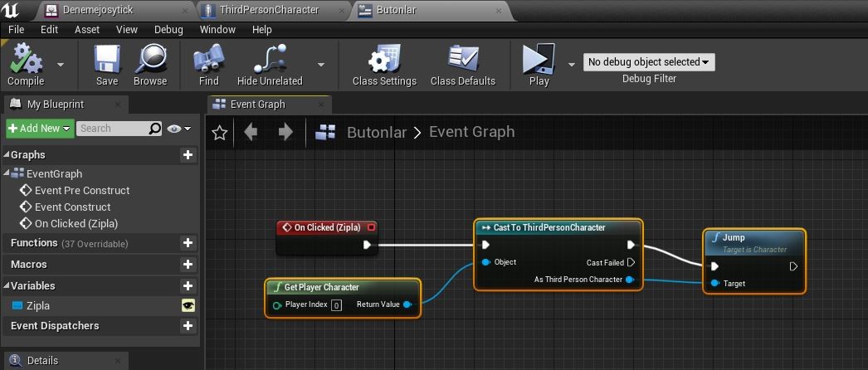Viewport: 868px width, 370px height.
Task: Open Class Defaults
Action: 463,65
